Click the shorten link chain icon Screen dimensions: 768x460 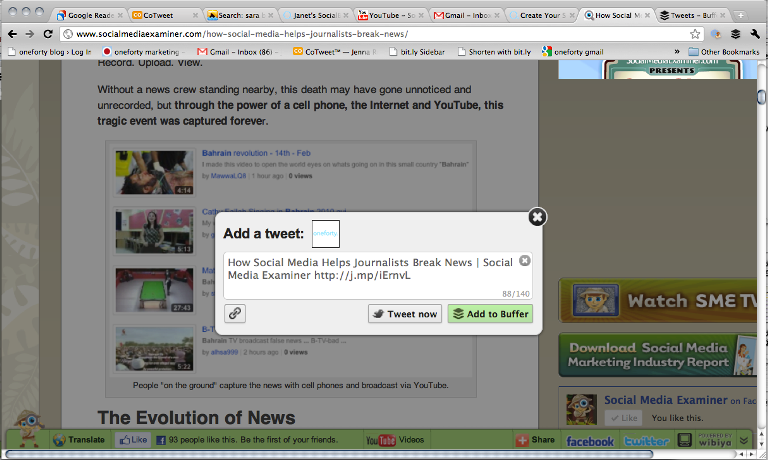(x=235, y=314)
